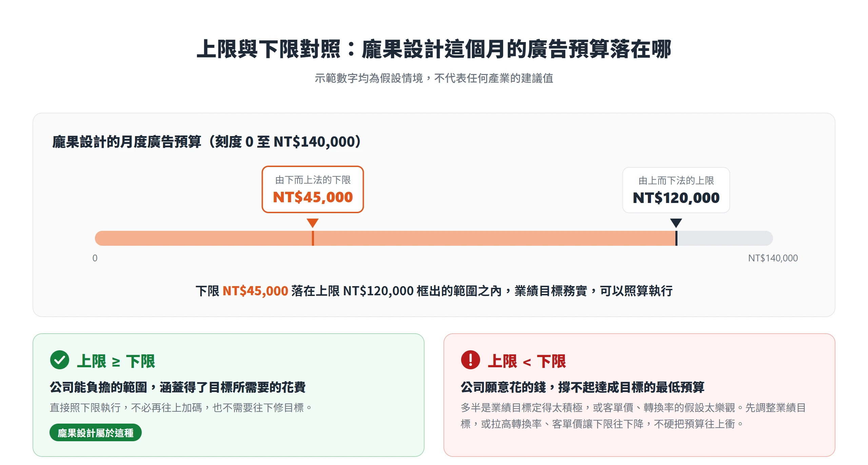This screenshot has width=868, height=465.
Task: Click the 由下而上法的下限 NT$45,000 callout box
Action: [x=313, y=189]
